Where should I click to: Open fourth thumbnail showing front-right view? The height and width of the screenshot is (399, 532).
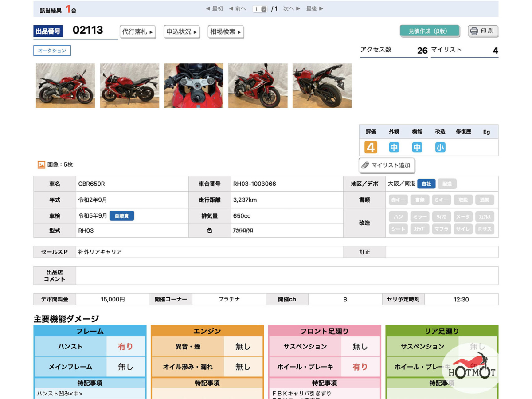pyautogui.click(x=258, y=86)
